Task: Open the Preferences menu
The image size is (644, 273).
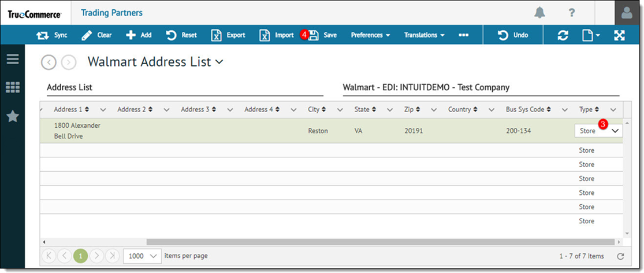Action: coord(370,35)
